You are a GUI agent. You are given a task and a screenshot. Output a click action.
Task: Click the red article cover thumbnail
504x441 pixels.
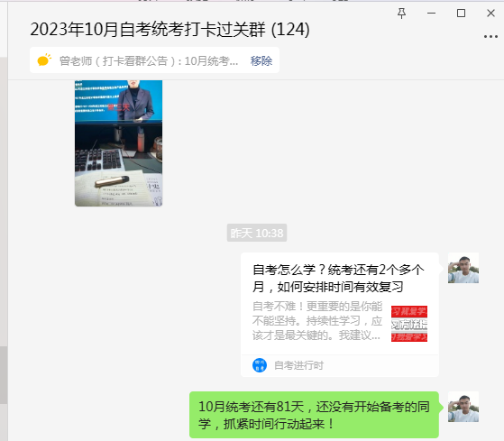[408, 324]
